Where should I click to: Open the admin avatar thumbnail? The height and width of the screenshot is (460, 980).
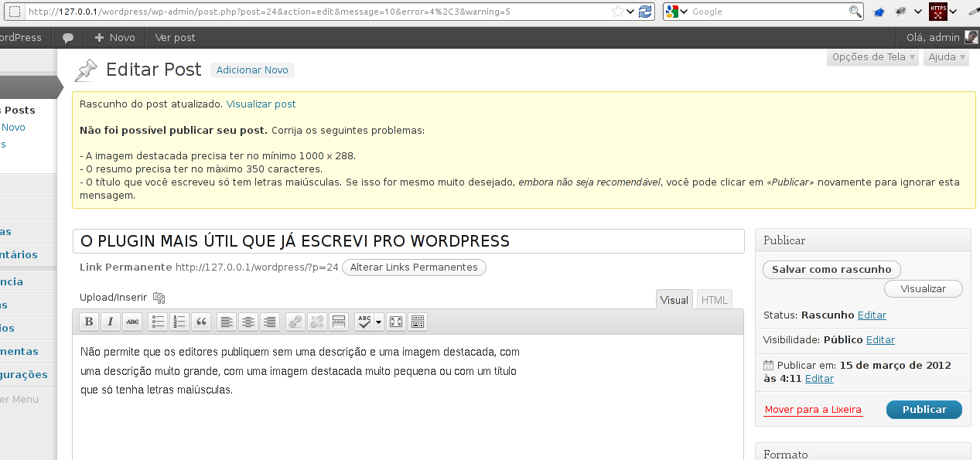tap(971, 37)
